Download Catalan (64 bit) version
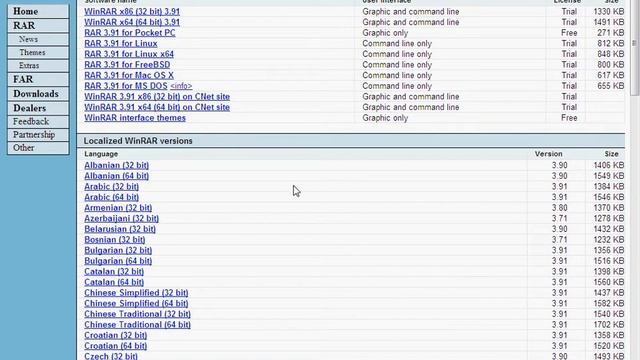 114,282
